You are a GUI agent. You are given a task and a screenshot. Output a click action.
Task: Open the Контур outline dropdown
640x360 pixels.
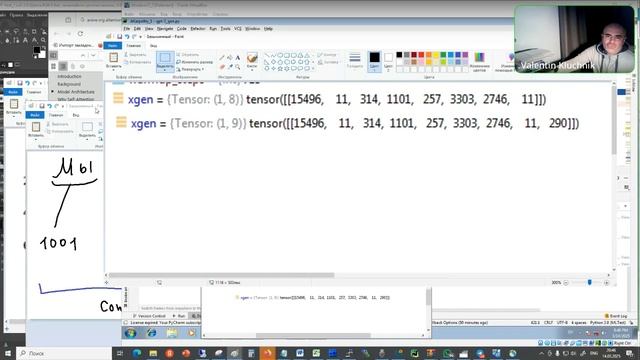327,55
